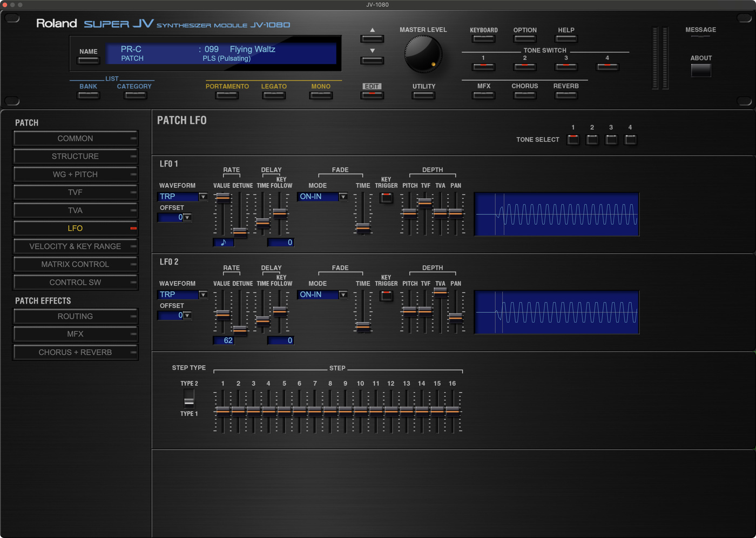Image resolution: width=756 pixels, height=538 pixels.
Task: Adjust the Master Level knob
Action: [x=423, y=54]
